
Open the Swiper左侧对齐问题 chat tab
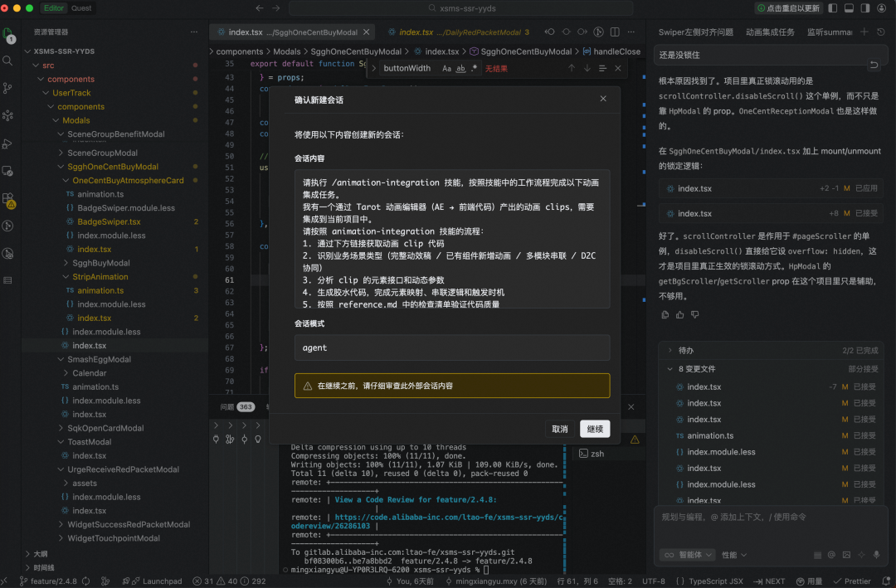coord(695,32)
